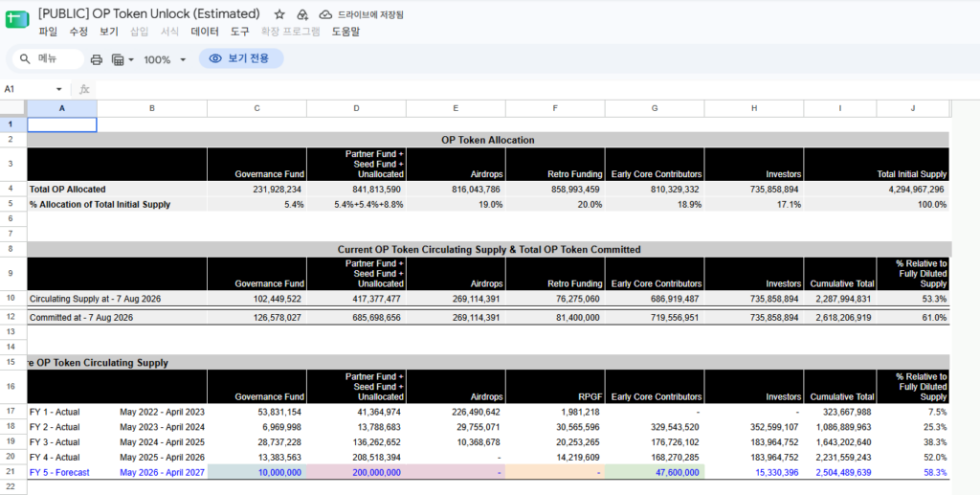
Task: Click the select-all corner box
Action: click(13, 108)
